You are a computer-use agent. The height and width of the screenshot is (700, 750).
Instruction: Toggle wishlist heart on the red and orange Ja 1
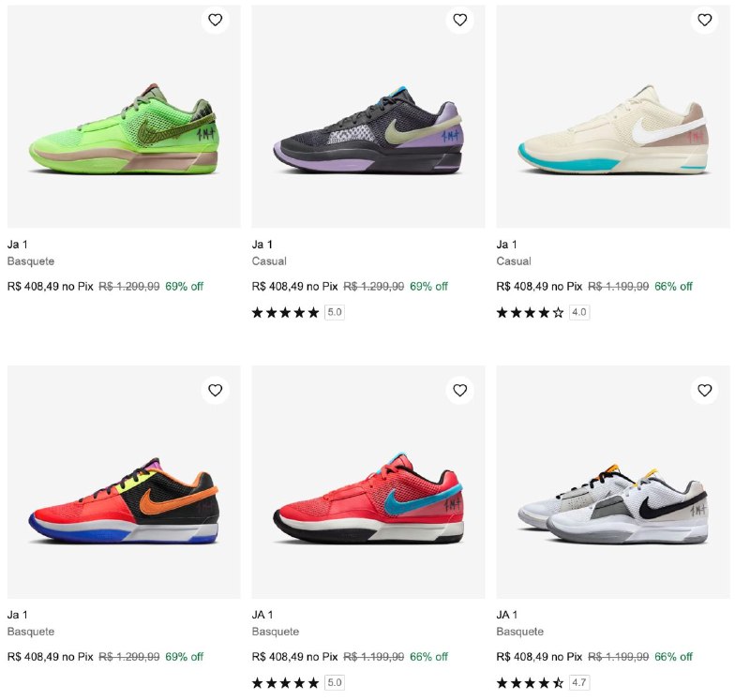tap(215, 391)
